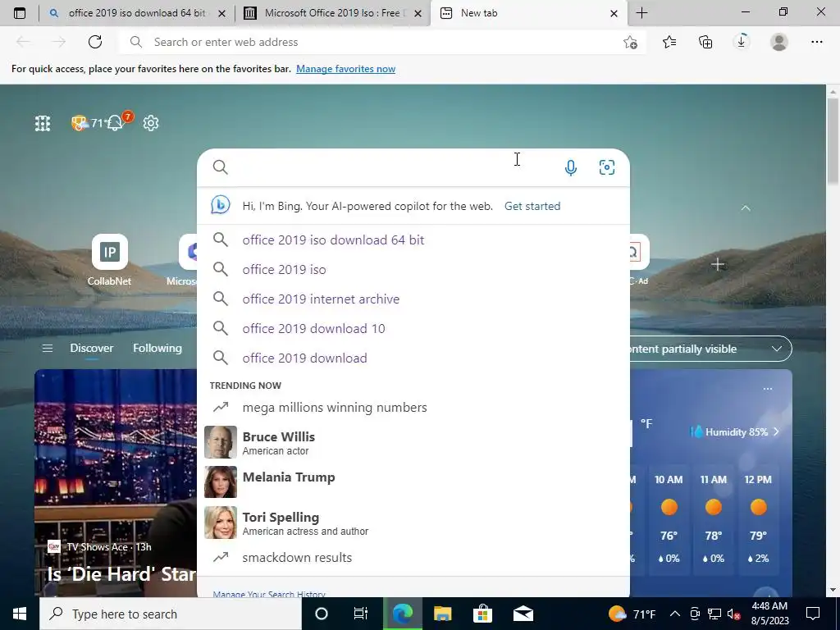Open the Die Hard news thumbnail
This screenshot has height=630, width=840.
116,482
